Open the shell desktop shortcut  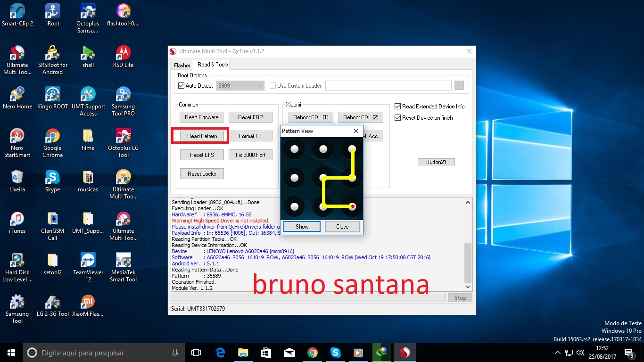88,57
